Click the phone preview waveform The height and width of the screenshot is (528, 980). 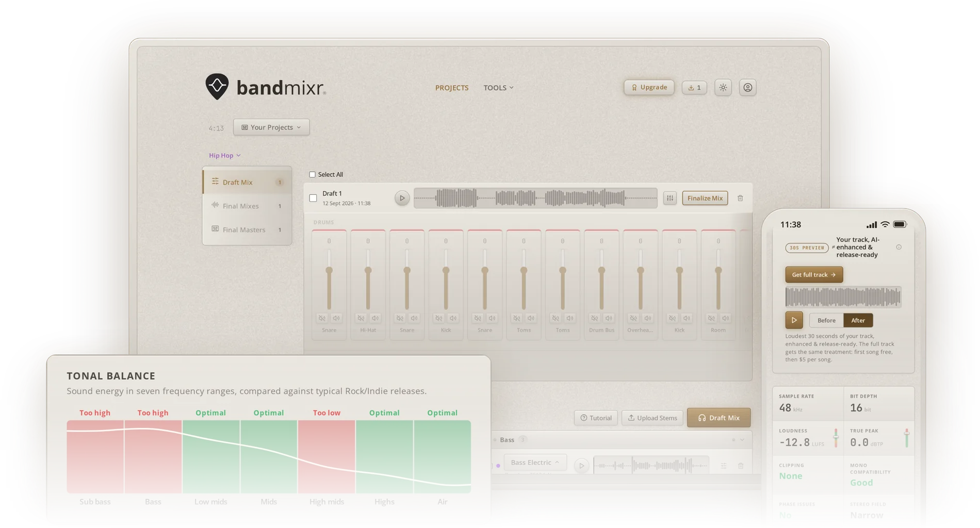click(x=843, y=297)
